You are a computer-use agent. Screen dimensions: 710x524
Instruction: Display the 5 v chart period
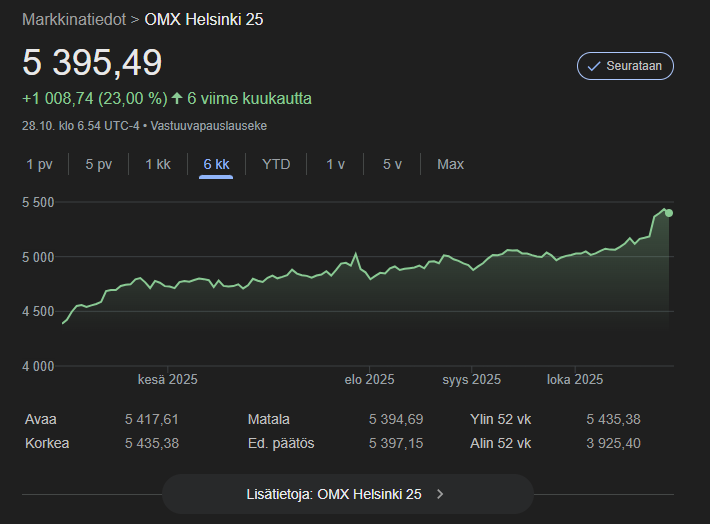tap(392, 164)
